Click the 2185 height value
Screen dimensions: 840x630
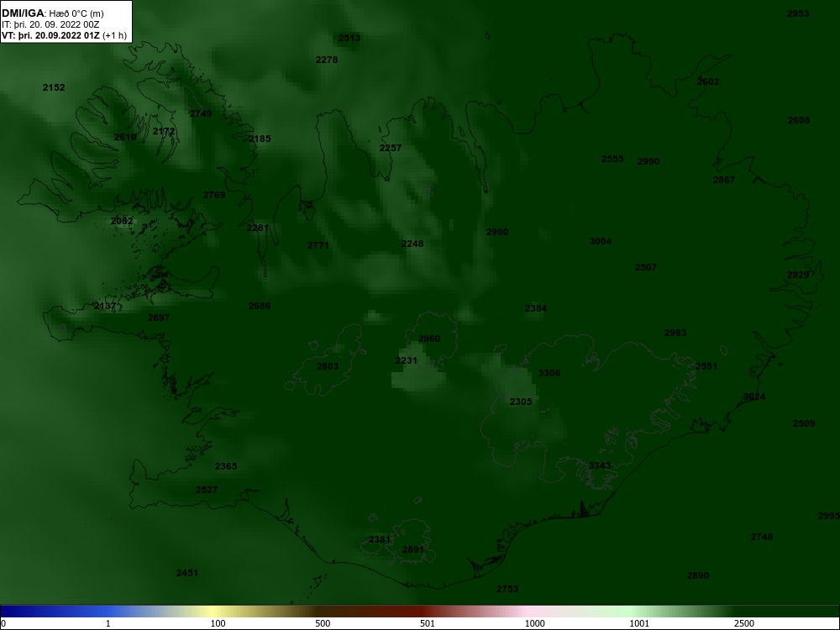point(260,139)
